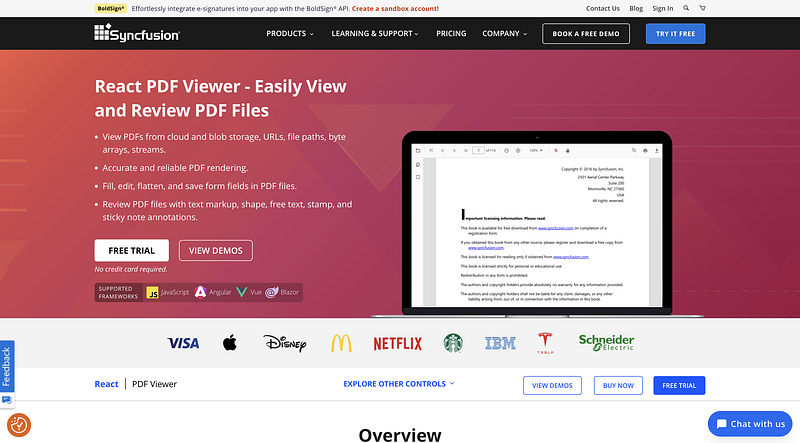Click the Starbucks logo
The width and height of the screenshot is (800, 443).
point(453,343)
